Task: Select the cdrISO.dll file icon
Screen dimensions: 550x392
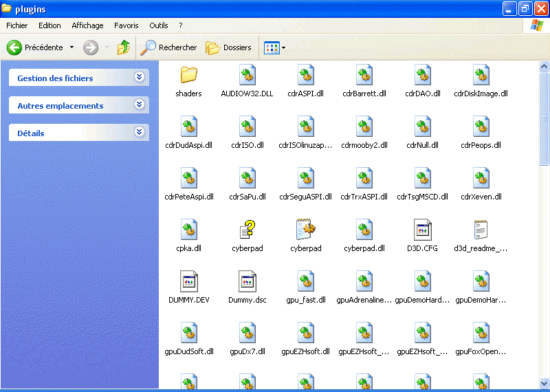Action: coord(247,127)
